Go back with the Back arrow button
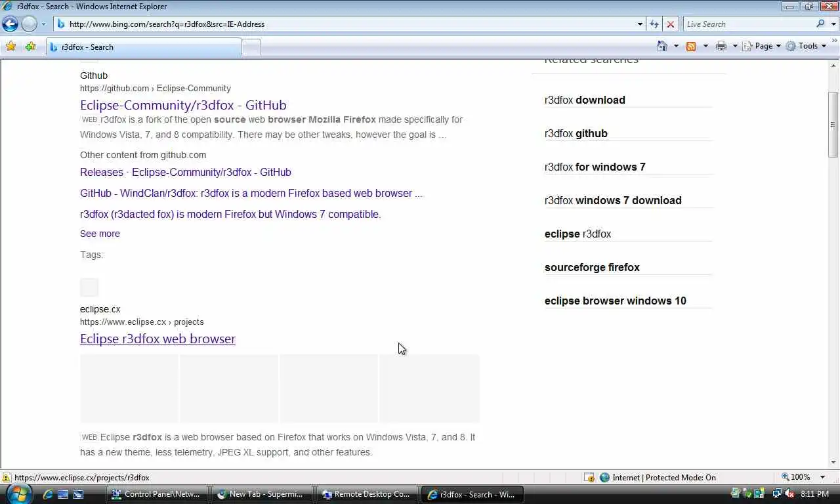This screenshot has width=840, height=504. [x=10, y=24]
